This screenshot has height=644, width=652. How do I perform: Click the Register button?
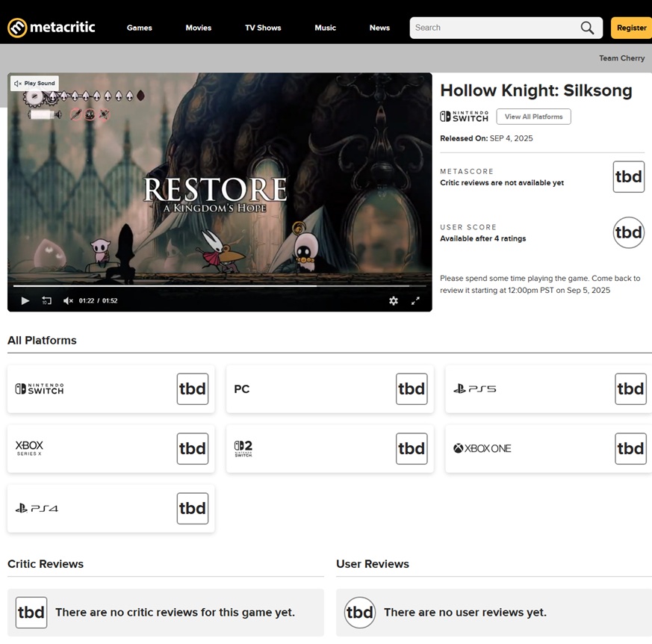[631, 28]
